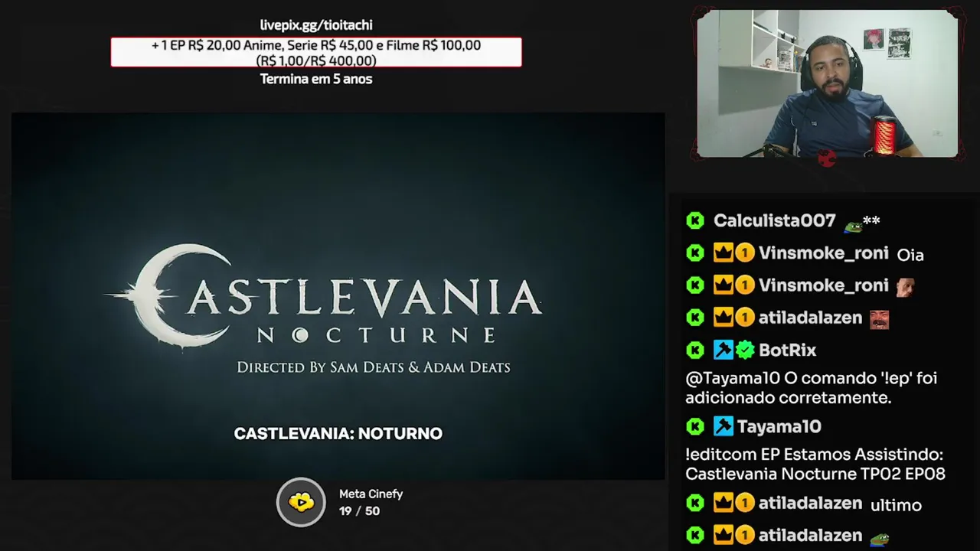Click the crown badge on atiladalazen's "ultimo" row
980x551 pixels.
(x=724, y=503)
